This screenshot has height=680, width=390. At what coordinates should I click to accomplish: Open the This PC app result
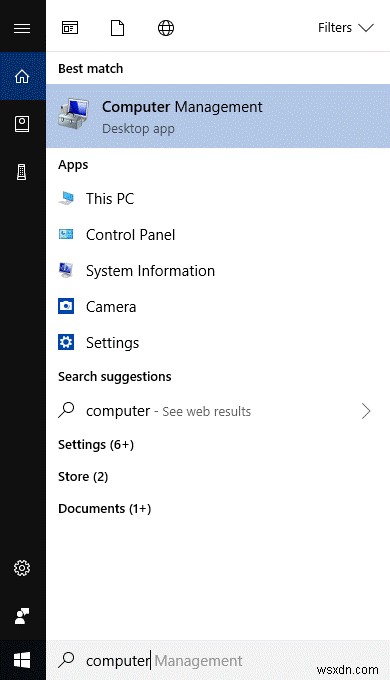tap(218, 199)
